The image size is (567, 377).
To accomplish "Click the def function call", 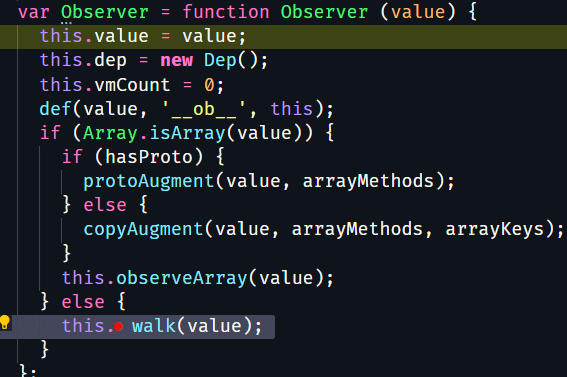I will (x=55, y=109).
